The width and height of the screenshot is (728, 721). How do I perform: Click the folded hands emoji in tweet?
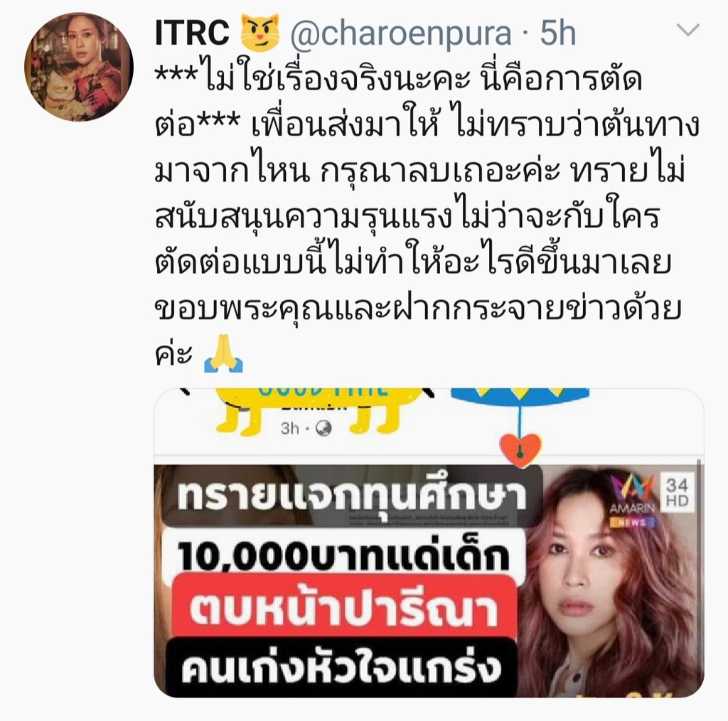(223, 353)
